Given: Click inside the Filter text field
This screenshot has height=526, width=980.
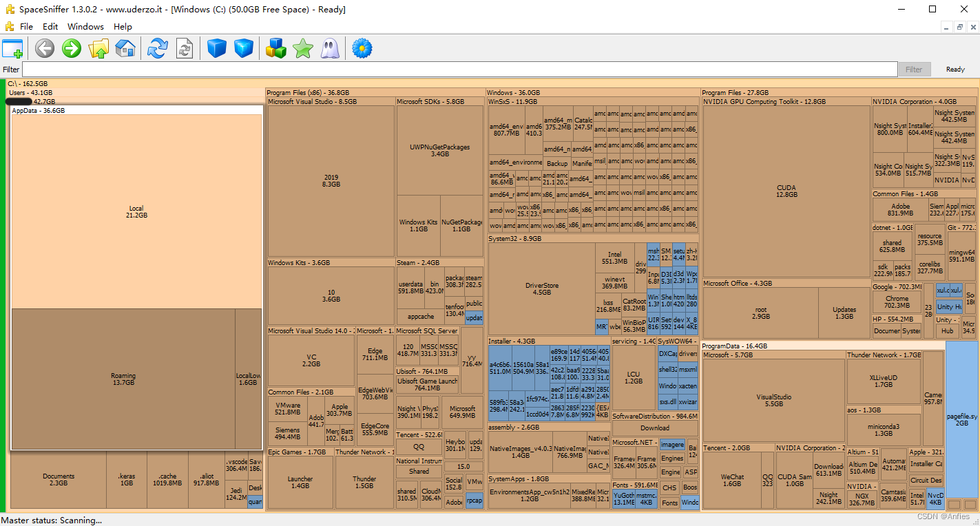Looking at the screenshot, I should (x=459, y=70).
